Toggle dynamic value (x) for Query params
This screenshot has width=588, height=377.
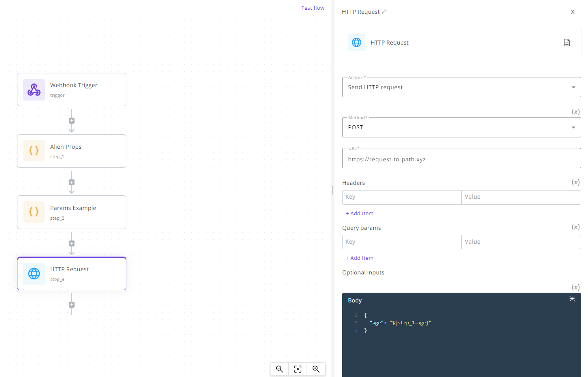575,227
